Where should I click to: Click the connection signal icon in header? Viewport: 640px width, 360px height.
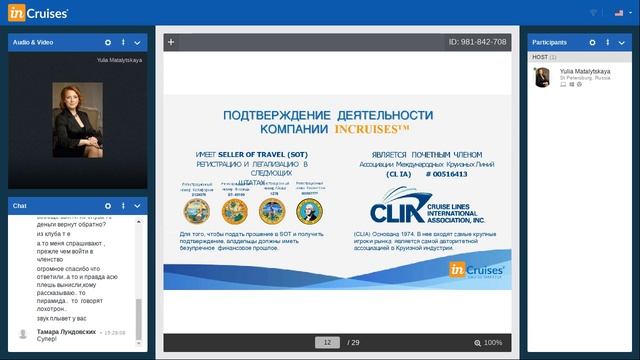593,13
